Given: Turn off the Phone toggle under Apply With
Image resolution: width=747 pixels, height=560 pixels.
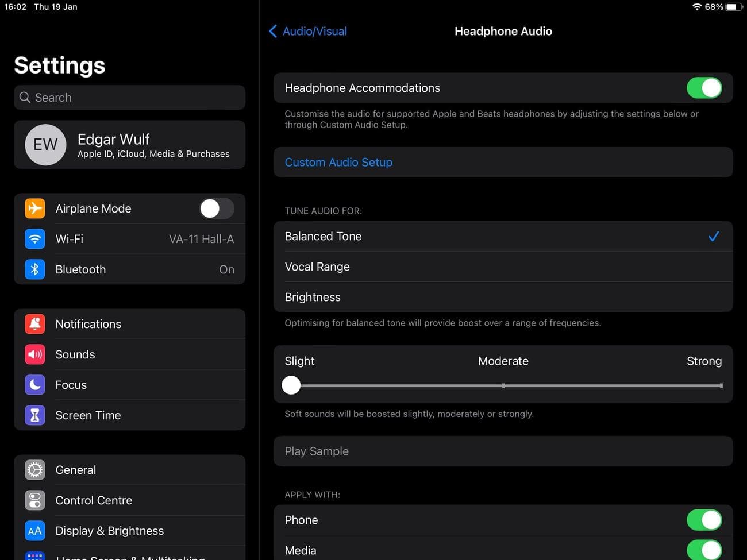Looking at the screenshot, I should (704, 520).
